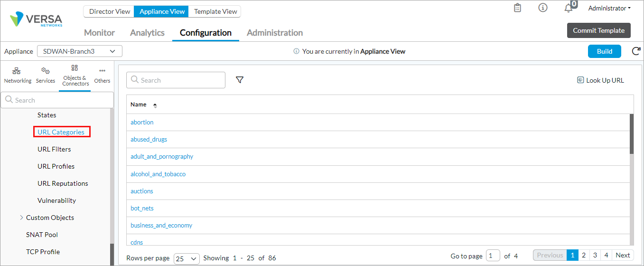Viewport: 644px width, 266px height.
Task: Click the table vertical scrollbar thumb
Action: click(x=632, y=134)
